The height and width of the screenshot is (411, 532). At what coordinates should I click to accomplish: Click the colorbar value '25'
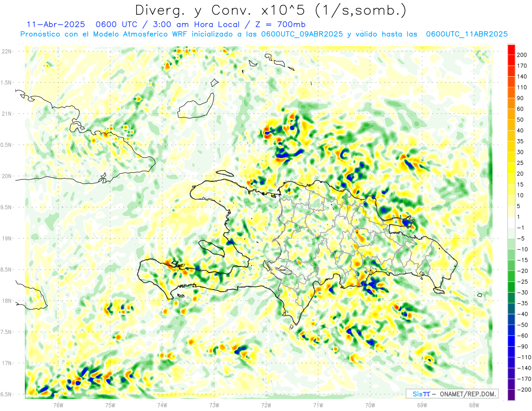(x=520, y=163)
